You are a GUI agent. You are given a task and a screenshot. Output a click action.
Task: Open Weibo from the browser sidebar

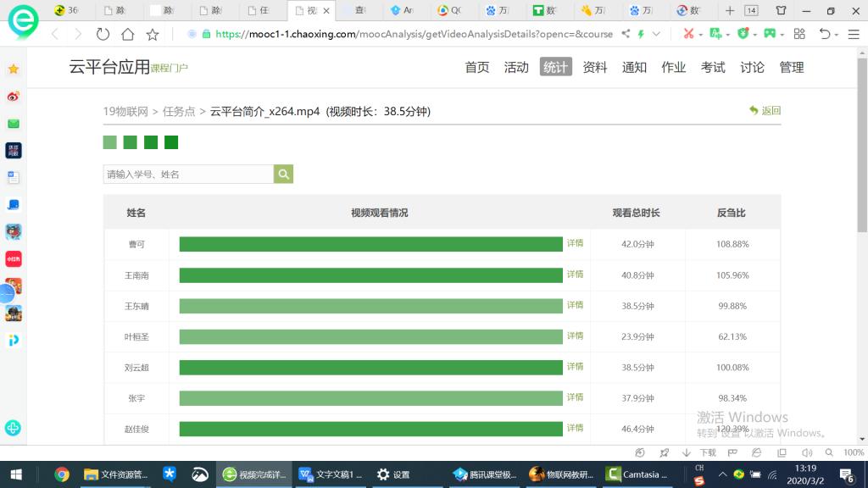pos(14,97)
